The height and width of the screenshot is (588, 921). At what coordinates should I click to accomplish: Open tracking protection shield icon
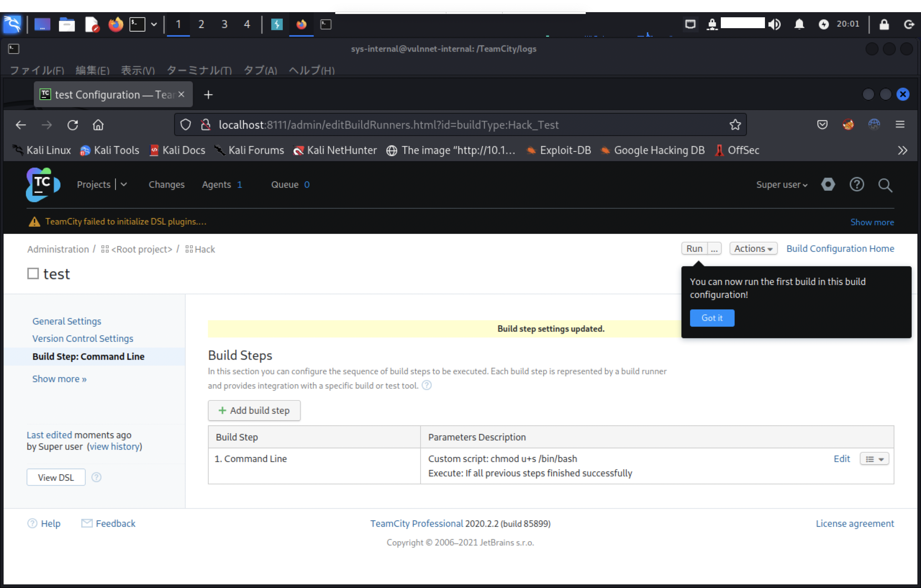[185, 125]
